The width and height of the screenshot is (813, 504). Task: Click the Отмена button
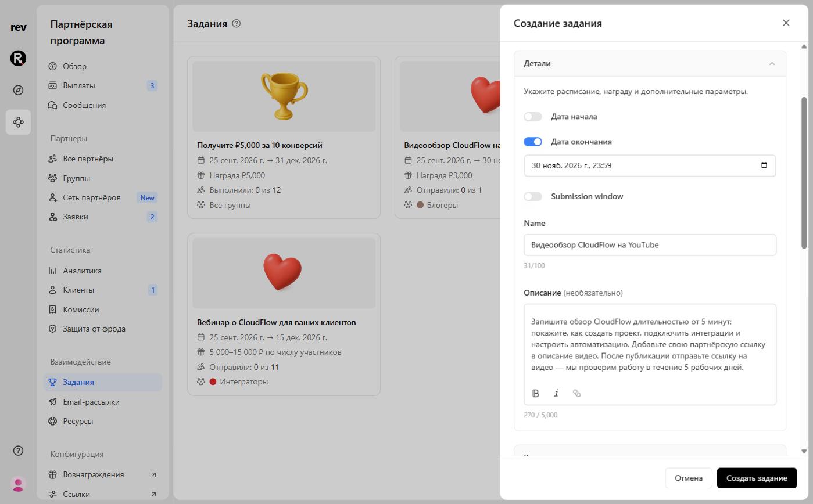click(689, 478)
